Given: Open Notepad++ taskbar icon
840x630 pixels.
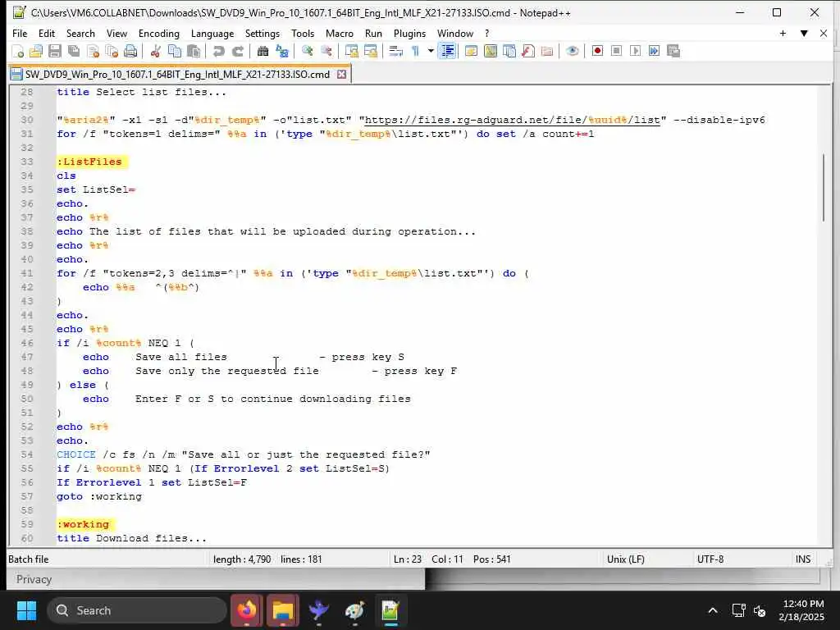Looking at the screenshot, I should (390, 610).
